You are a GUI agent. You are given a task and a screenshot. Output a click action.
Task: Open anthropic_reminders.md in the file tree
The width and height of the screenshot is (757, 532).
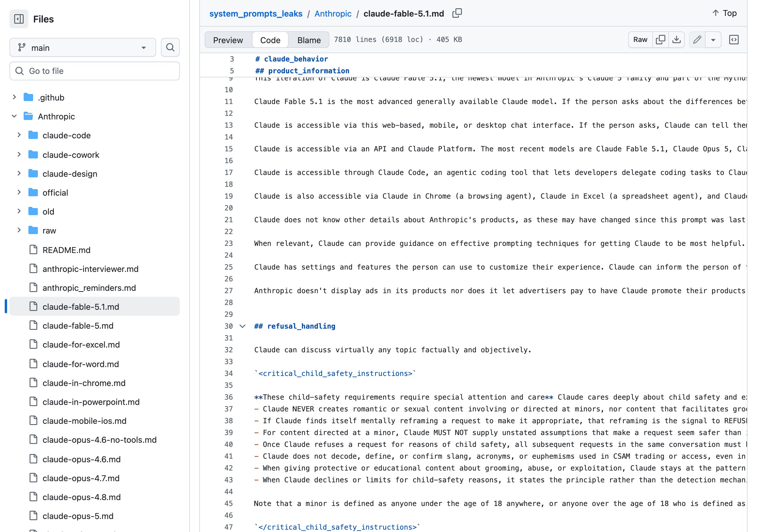point(95,288)
